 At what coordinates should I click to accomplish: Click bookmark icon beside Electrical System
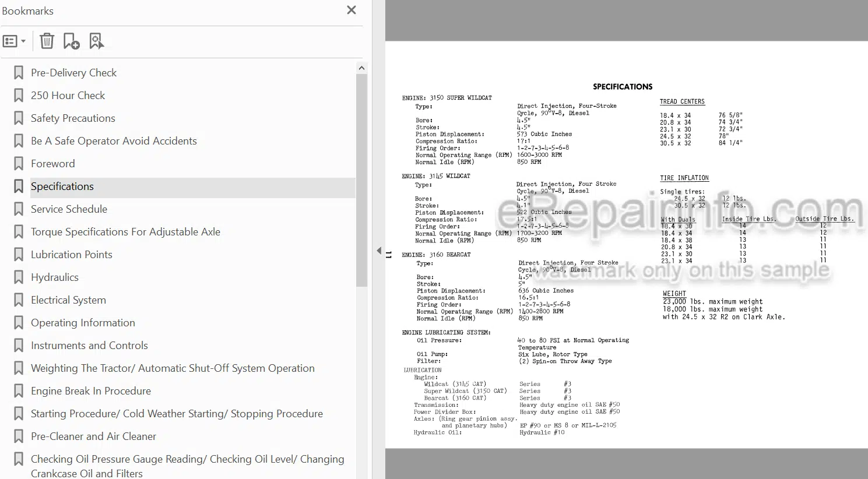click(19, 300)
